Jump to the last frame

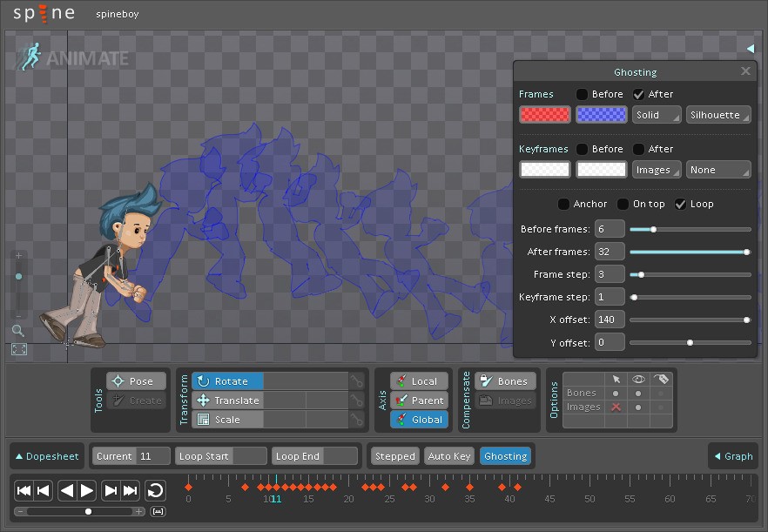[131, 491]
